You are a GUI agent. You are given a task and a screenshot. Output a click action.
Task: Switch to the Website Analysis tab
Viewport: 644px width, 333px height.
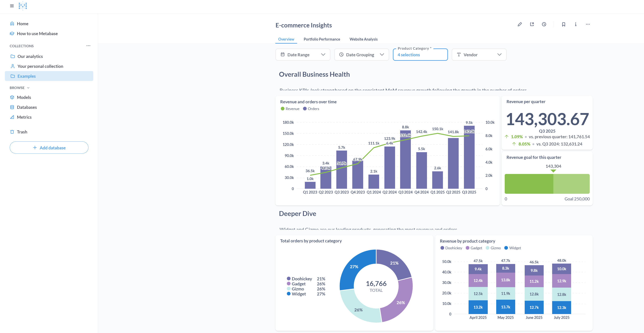pos(364,39)
